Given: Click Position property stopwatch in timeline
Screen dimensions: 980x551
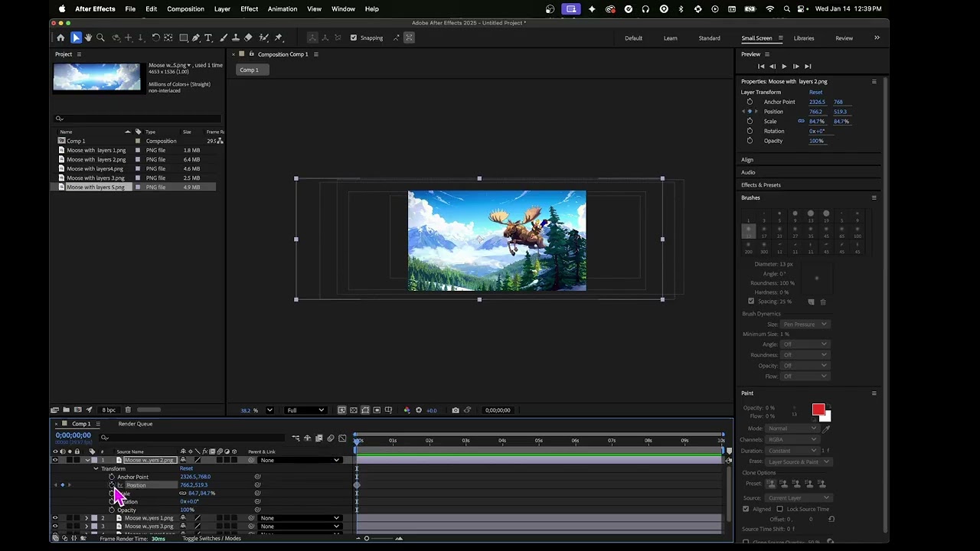Looking at the screenshot, I should [x=112, y=485].
